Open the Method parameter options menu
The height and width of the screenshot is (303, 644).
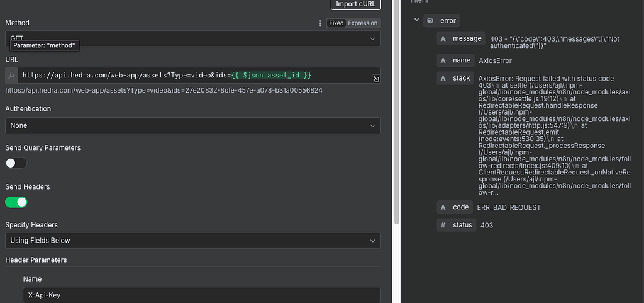coord(320,23)
